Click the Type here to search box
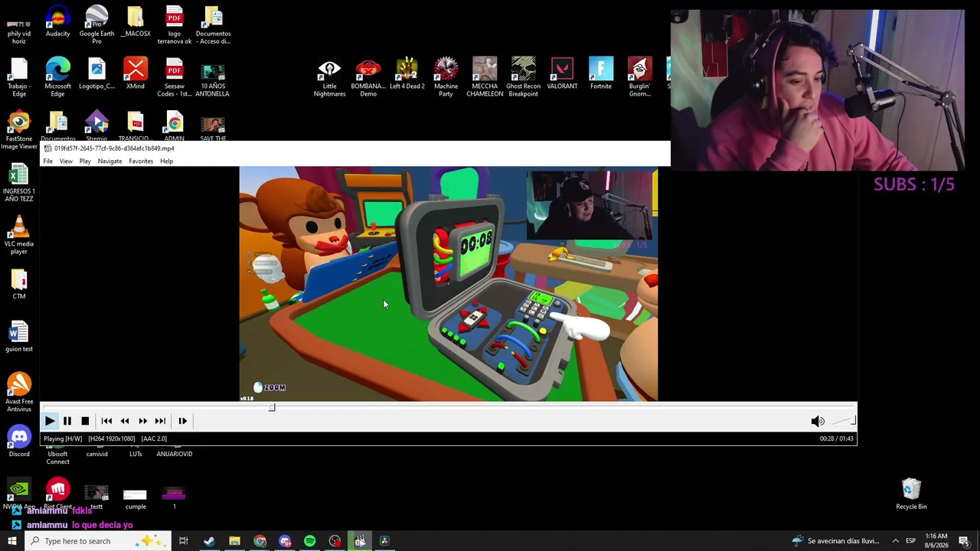 click(98, 541)
